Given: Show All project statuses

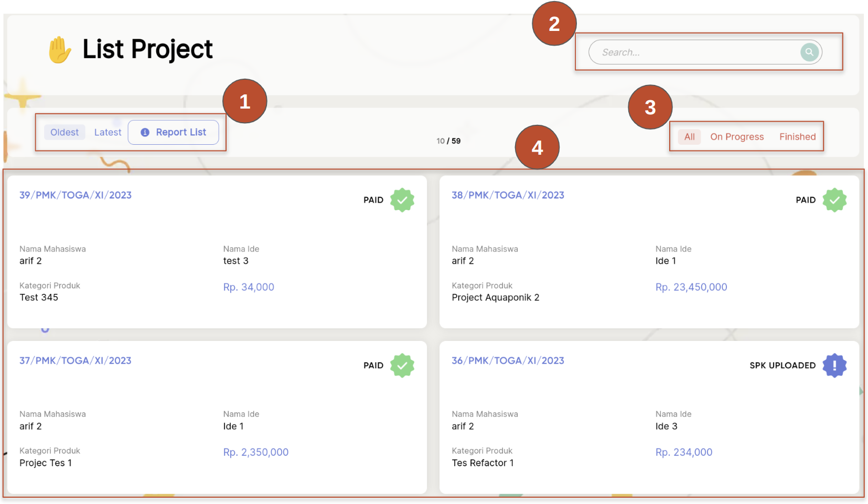Looking at the screenshot, I should [x=689, y=137].
